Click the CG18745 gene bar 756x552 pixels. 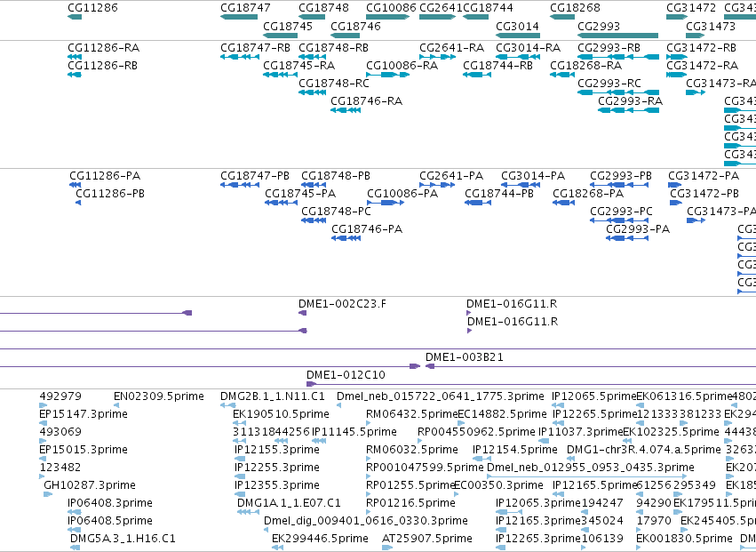click(281, 36)
